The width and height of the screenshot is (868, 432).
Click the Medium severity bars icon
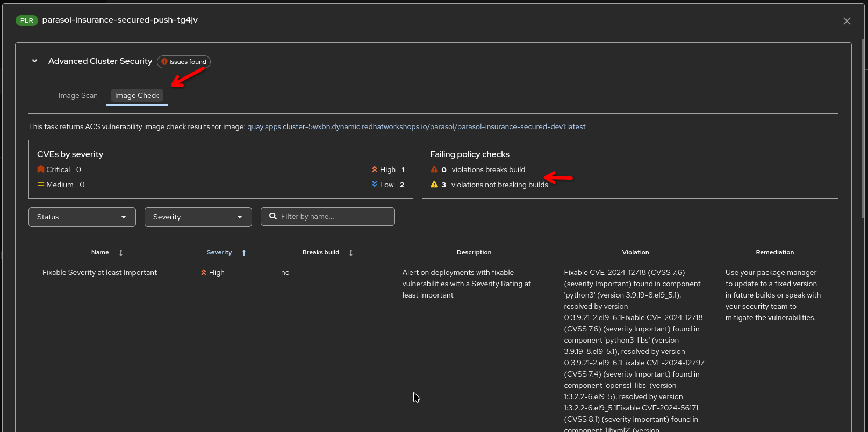coord(41,185)
